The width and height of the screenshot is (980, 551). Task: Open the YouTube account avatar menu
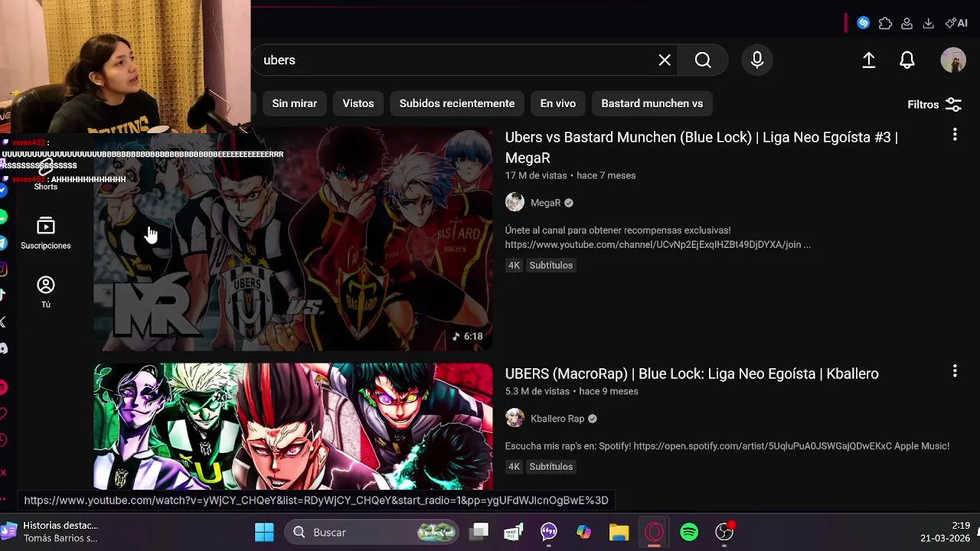pos(953,60)
